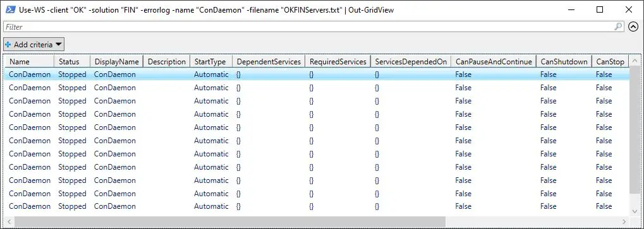Click the ServicesDependedOn column header
Image resolution: width=644 pixels, height=229 pixels.
411,61
